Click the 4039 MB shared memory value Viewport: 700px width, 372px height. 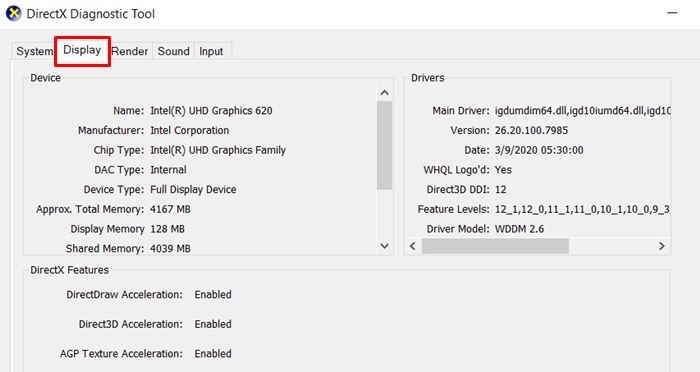point(170,248)
